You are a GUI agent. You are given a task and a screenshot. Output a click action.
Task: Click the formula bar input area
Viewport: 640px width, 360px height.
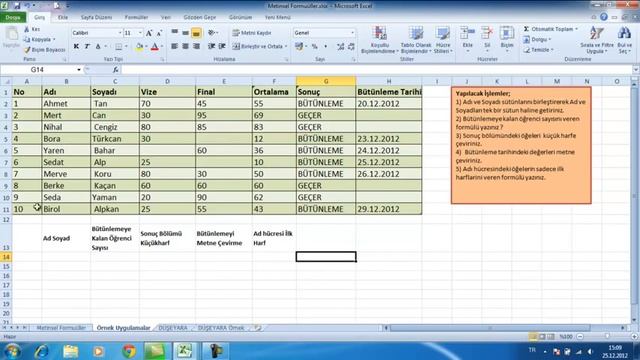(376, 70)
